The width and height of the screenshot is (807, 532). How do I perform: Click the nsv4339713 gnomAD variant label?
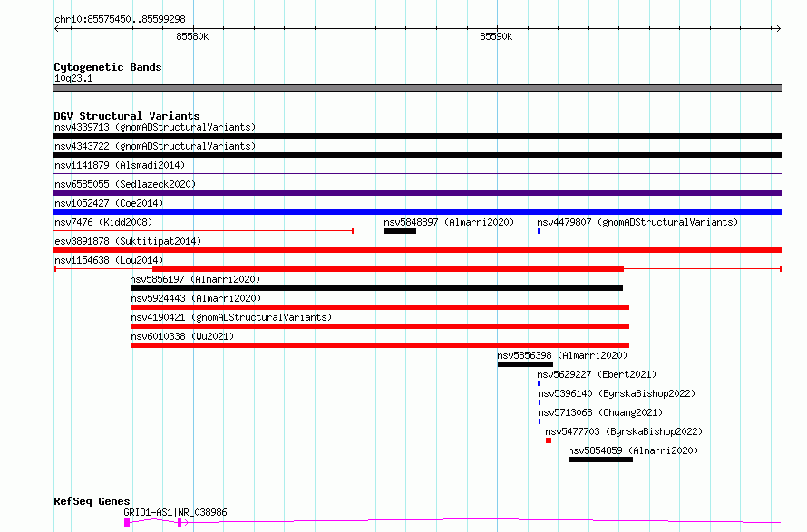tap(155, 127)
